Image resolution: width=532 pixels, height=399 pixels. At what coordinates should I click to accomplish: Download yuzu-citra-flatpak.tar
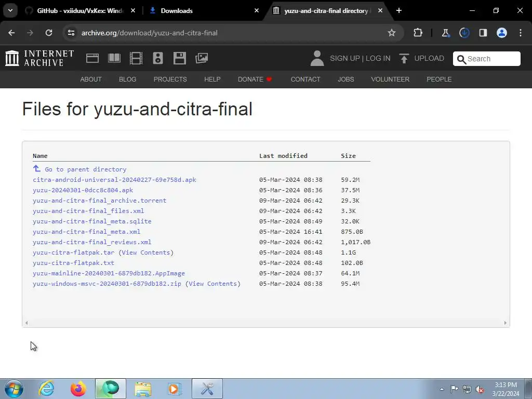74,252
